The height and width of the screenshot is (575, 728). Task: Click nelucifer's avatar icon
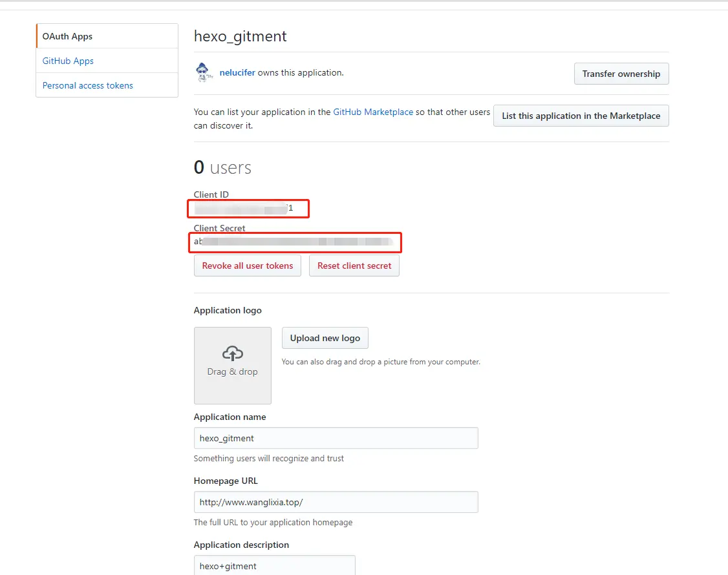(203, 72)
